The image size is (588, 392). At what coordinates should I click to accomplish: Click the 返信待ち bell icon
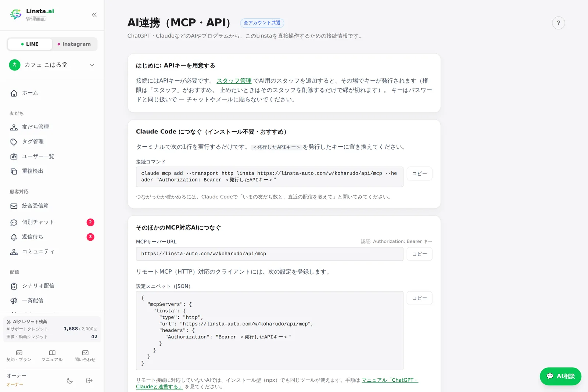click(14, 237)
